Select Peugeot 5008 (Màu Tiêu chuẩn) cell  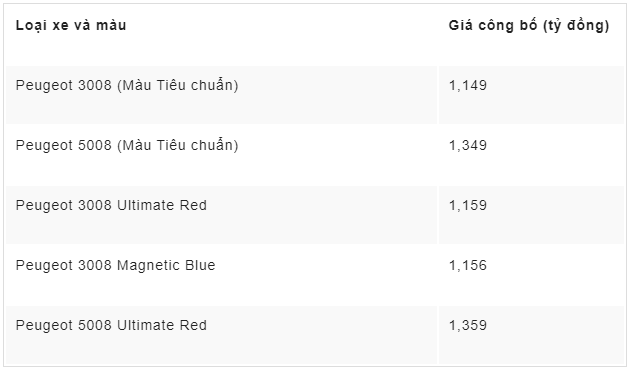click(221, 155)
